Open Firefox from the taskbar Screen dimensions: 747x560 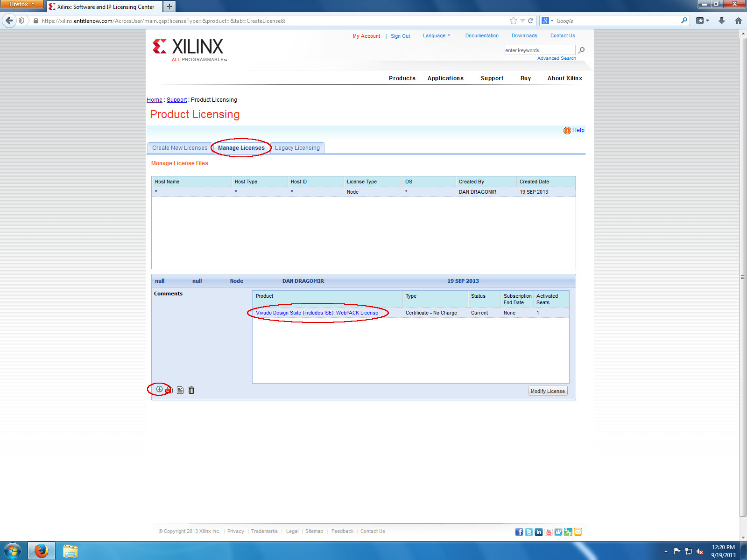tap(41, 551)
